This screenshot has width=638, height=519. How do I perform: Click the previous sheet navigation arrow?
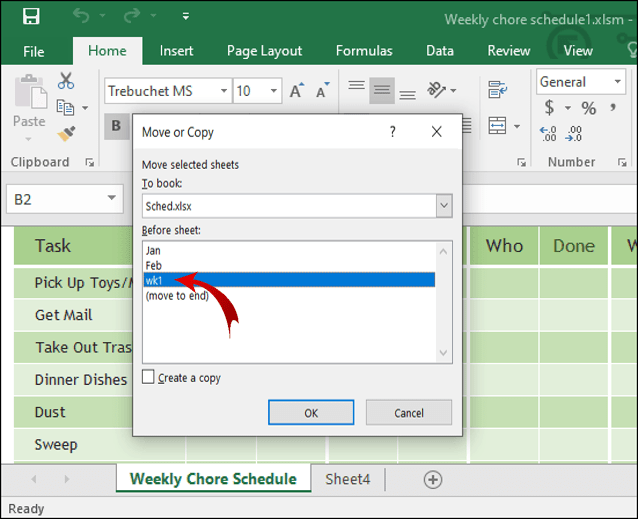tap(34, 479)
